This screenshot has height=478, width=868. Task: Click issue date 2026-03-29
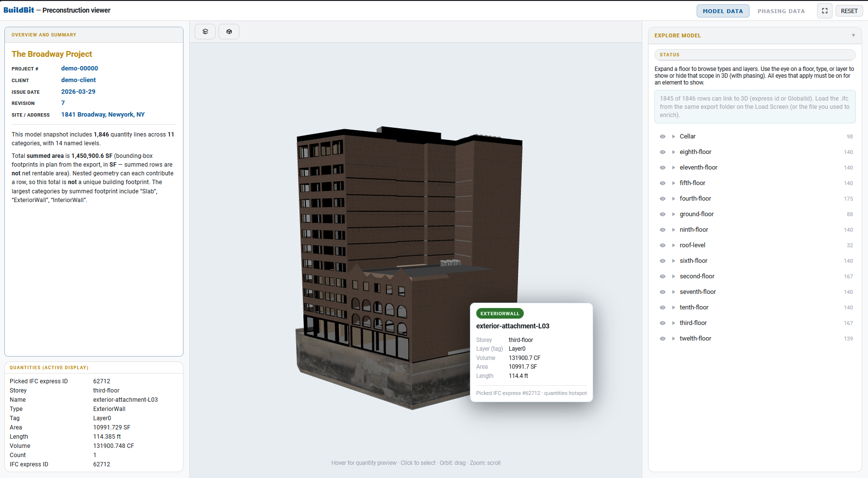pos(78,92)
